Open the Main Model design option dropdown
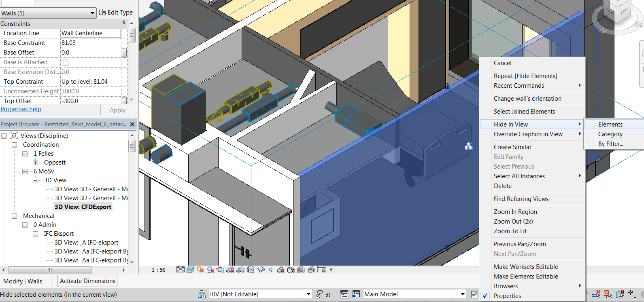This screenshot has width=644, height=302. point(463,294)
